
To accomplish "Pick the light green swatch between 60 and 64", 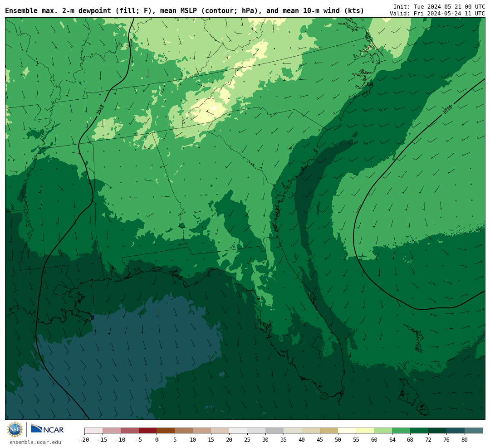I will click(383, 431).
